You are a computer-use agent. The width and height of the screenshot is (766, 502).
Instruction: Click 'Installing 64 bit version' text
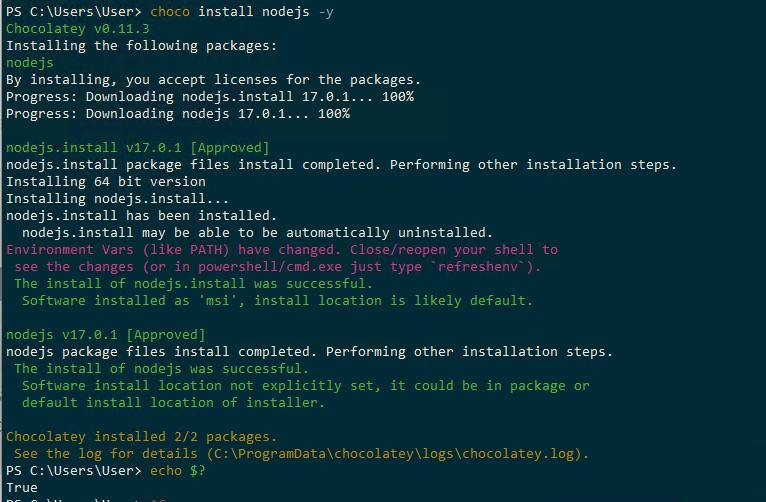click(105, 181)
